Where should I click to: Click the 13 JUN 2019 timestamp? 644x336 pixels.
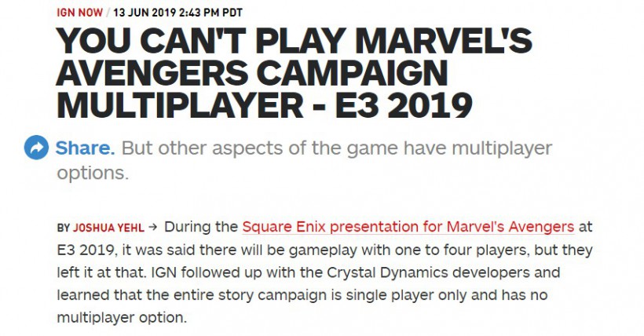pyautogui.click(x=177, y=13)
